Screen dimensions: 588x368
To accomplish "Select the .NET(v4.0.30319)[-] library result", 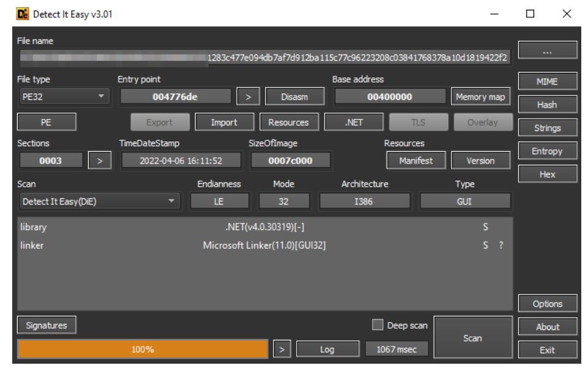I will (x=265, y=227).
